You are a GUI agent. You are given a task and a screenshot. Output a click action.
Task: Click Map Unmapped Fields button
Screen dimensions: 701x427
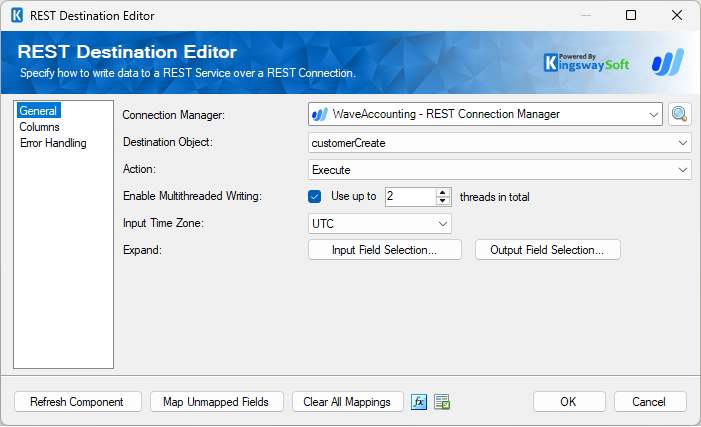pyautogui.click(x=216, y=402)
